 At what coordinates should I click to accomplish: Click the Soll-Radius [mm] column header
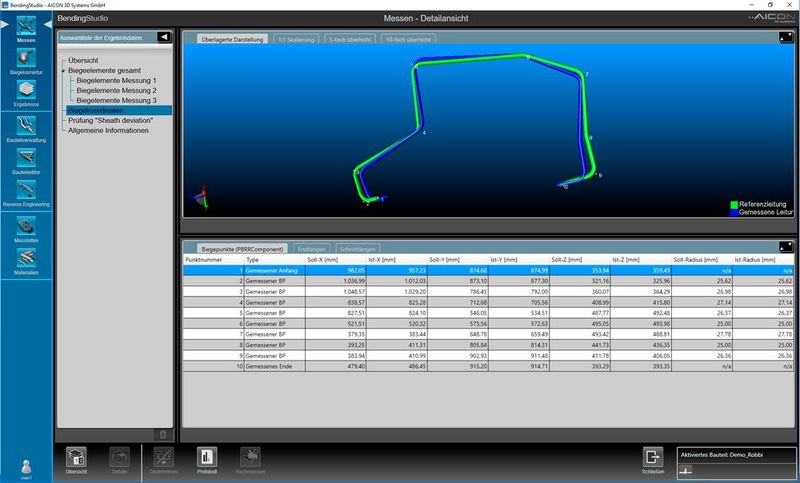pyautogui.click(x=702, y=260)
